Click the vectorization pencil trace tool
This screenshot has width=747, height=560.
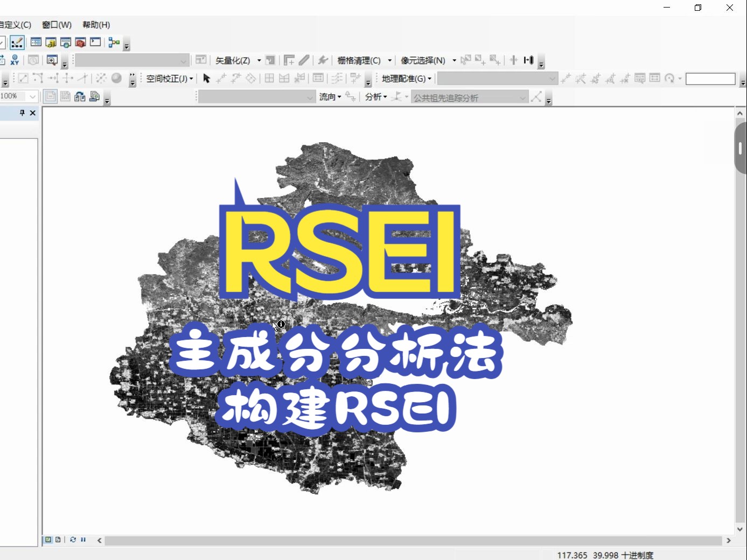304,60
